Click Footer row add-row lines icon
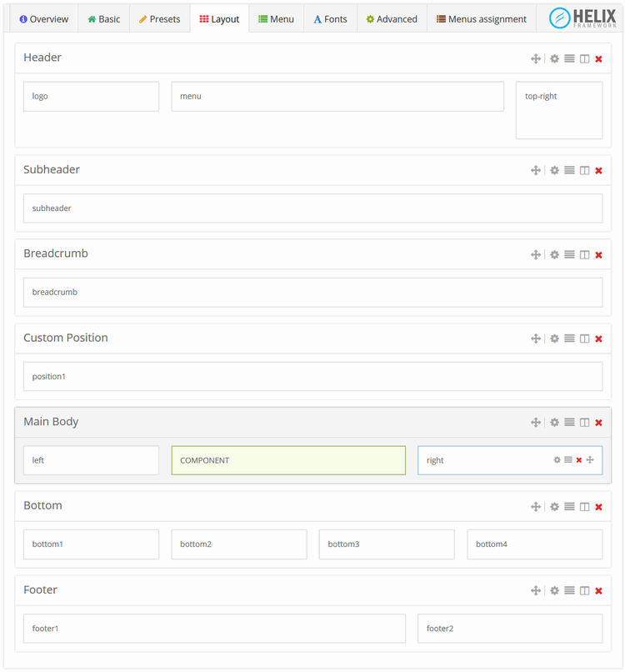This screenshot has width=625, height=672. [569, 591]
